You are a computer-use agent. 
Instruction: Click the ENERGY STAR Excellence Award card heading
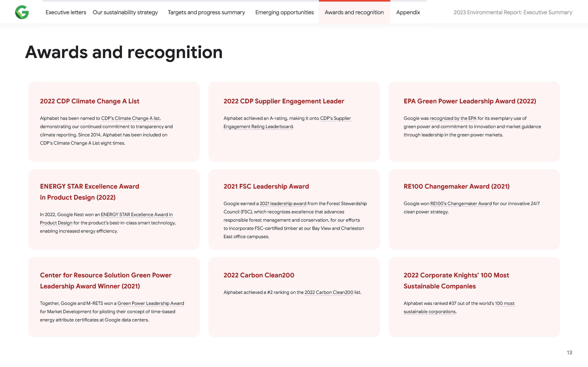89,192
